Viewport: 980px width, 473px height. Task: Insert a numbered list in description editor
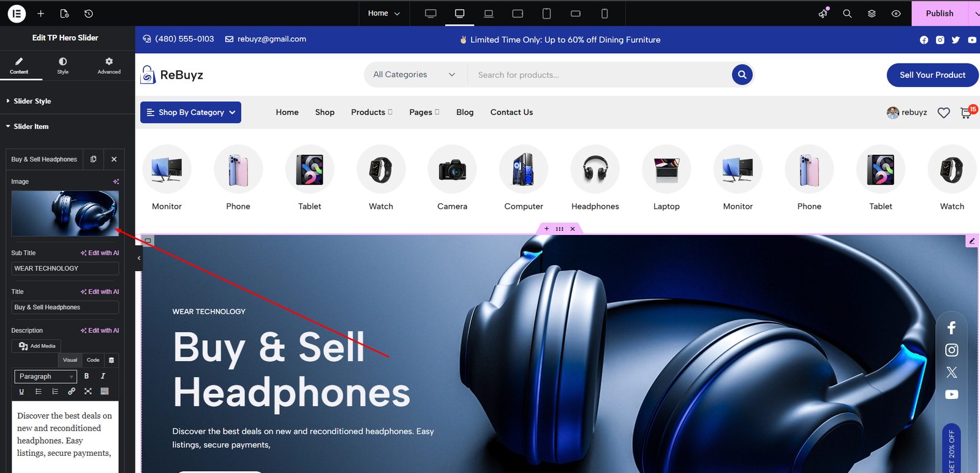point(55,392)
